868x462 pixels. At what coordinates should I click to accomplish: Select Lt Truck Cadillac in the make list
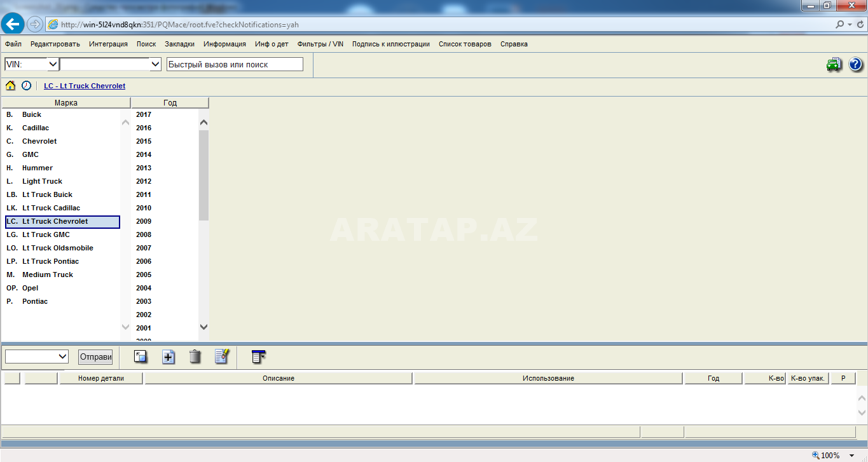click(x=51, y=208)
